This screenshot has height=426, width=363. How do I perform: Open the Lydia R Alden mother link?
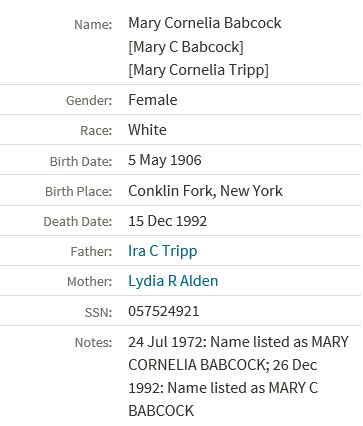173,281
